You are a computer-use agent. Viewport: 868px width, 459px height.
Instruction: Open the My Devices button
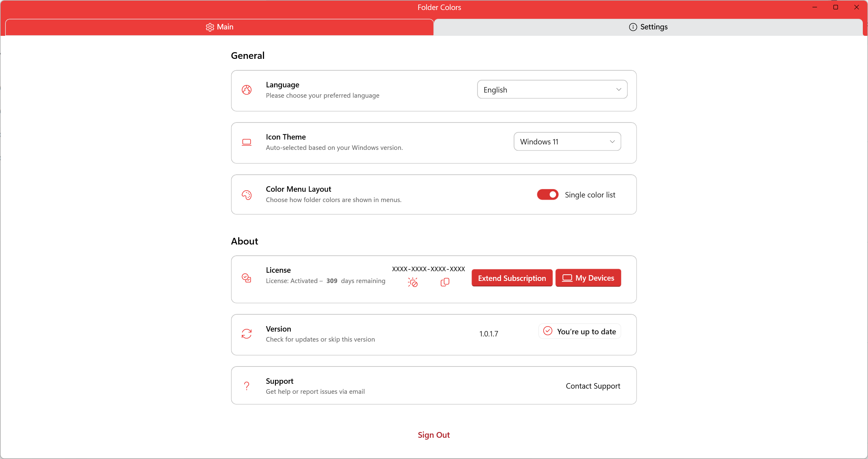pyautogui.click(x=588, y=278)
